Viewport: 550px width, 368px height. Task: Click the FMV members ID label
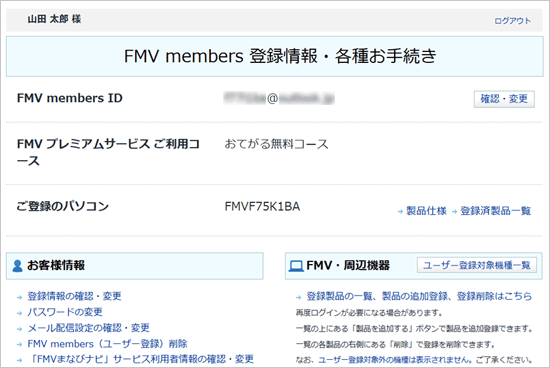point(70,98)
